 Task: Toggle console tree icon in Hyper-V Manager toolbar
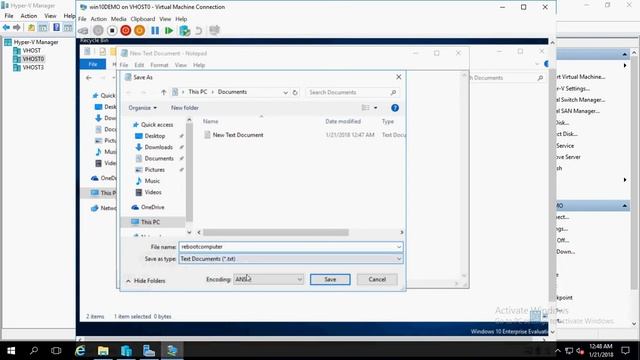(x=42, y=28)
